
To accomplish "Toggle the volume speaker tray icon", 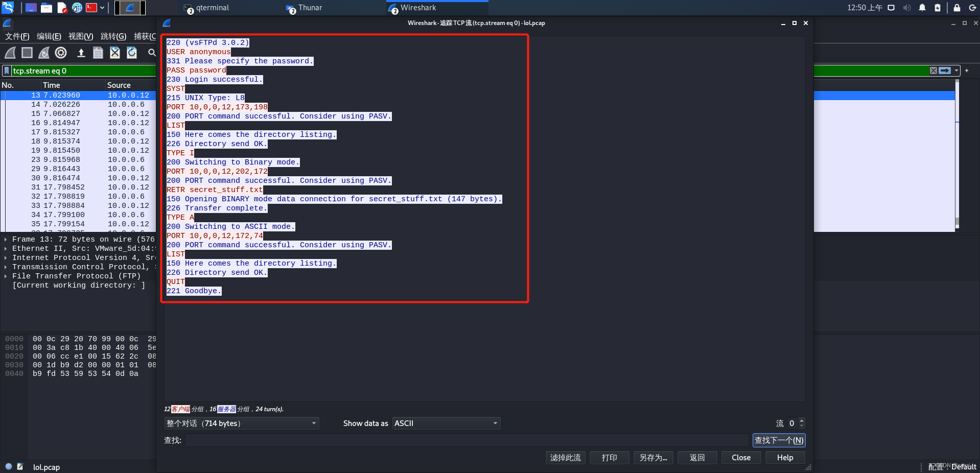I will pyautogui.click(x=907, y=8).
